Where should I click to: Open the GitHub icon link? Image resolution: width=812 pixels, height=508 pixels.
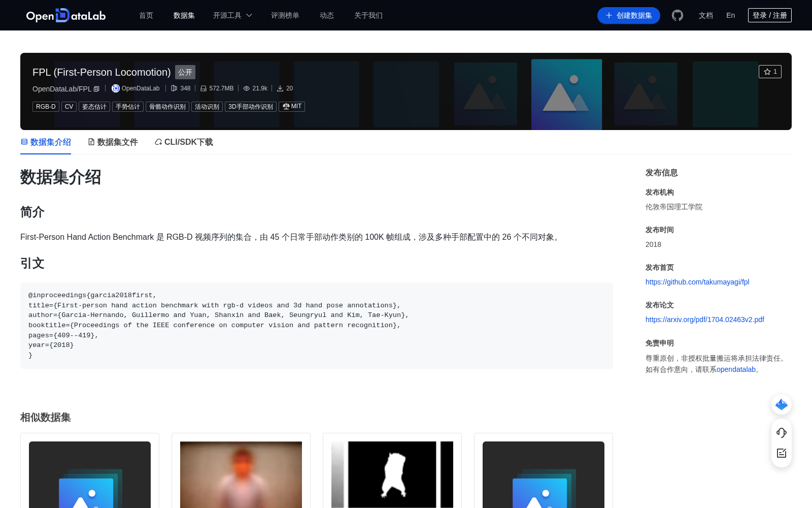pyautogui.click(x=678, y=15)
